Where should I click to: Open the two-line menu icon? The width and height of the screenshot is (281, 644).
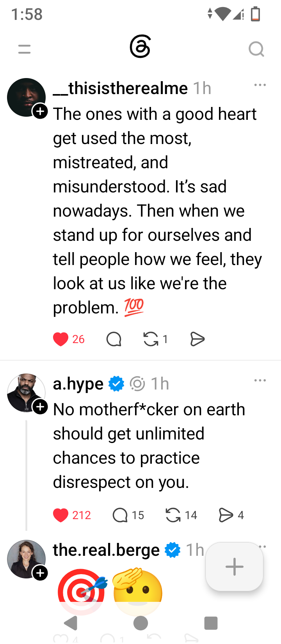click(x=24, y=49)
